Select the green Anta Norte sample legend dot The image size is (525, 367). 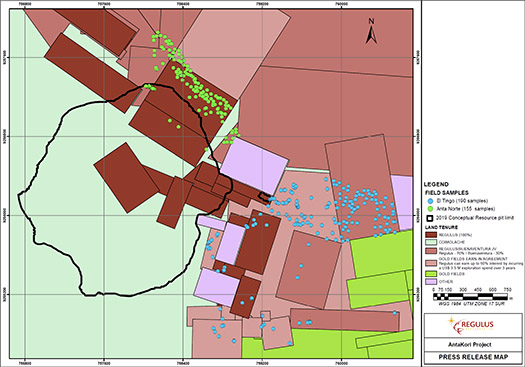[431, 209]
